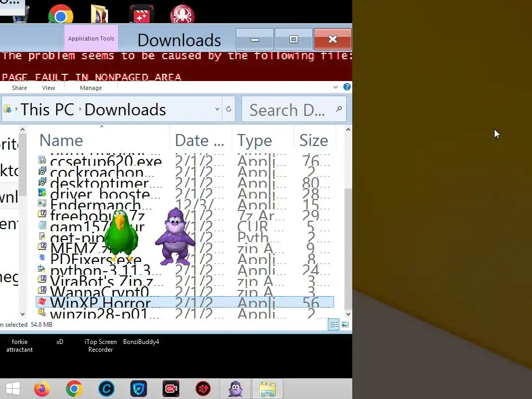Open Chrome desktop shortcut at top
532x399 pixels.
60,14
